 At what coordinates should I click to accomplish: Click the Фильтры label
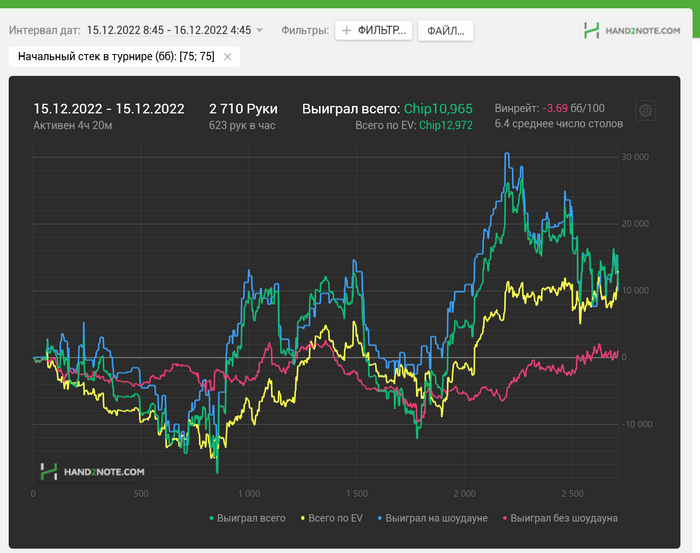pyautogui.click(x=305, y=30)
